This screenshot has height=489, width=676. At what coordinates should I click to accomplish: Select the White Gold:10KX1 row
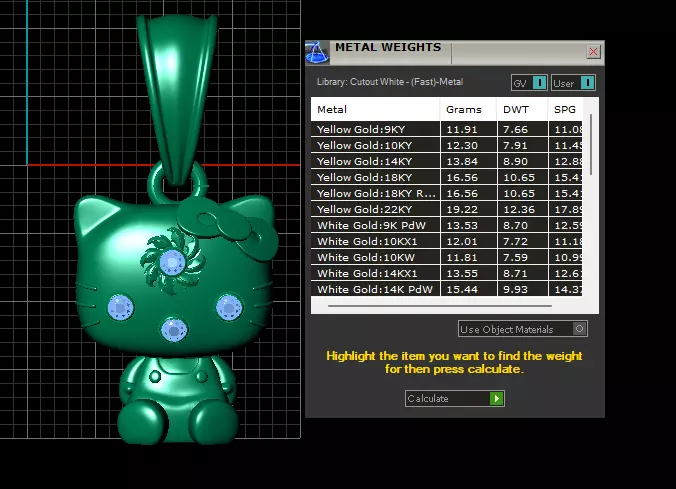pos(447,241)
